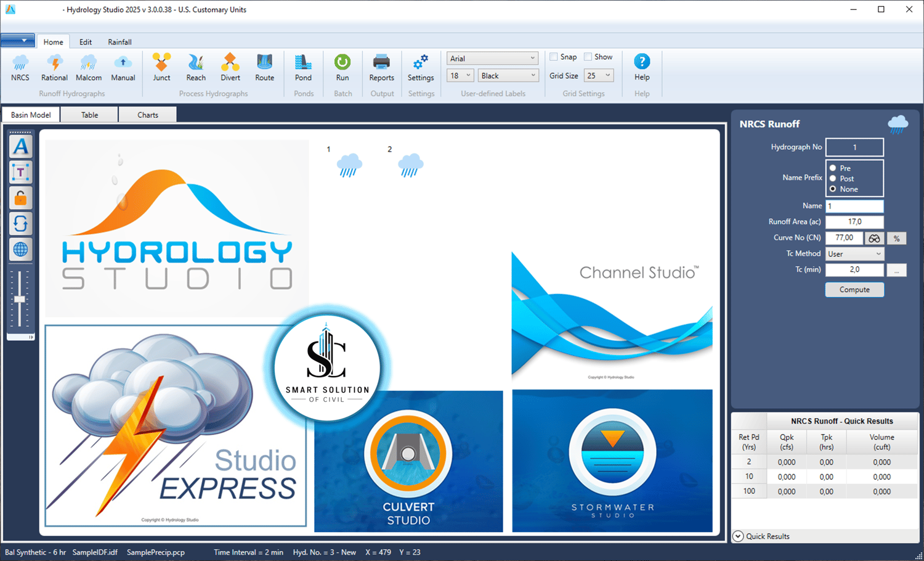Image resolution: width=924 pixels, height=561 pixels.
Task: Enable the Snap checkbox
Action: (554, 57)
